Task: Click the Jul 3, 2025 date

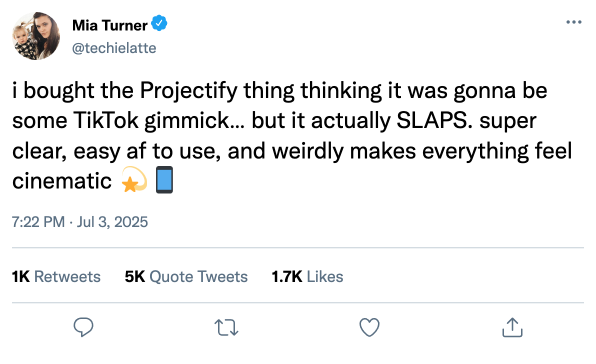Action: (x=112, y=222)
